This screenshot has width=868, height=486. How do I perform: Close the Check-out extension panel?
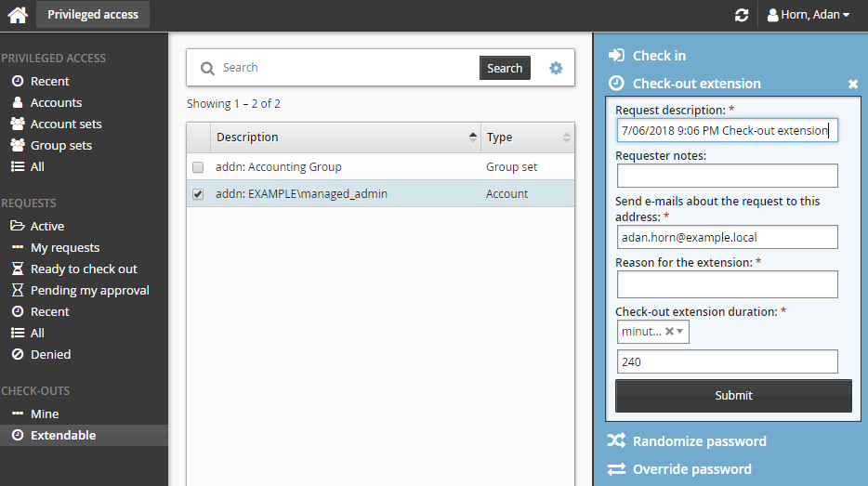pos(853,85)
